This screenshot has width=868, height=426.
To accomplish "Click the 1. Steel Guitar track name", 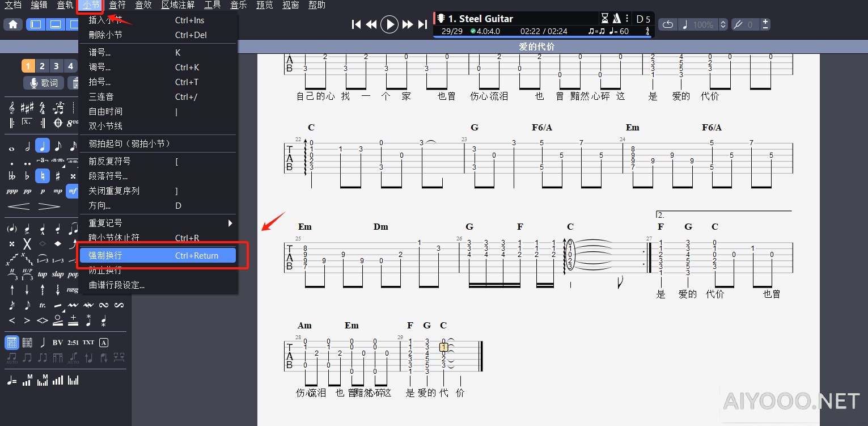I will [x=481, y=19].
